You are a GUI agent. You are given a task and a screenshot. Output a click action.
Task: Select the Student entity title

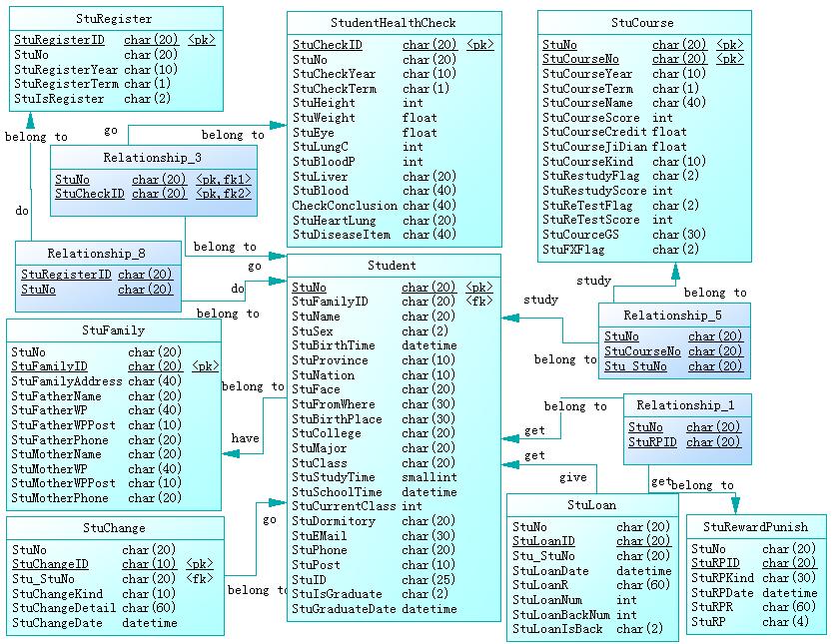click(392, 266)
